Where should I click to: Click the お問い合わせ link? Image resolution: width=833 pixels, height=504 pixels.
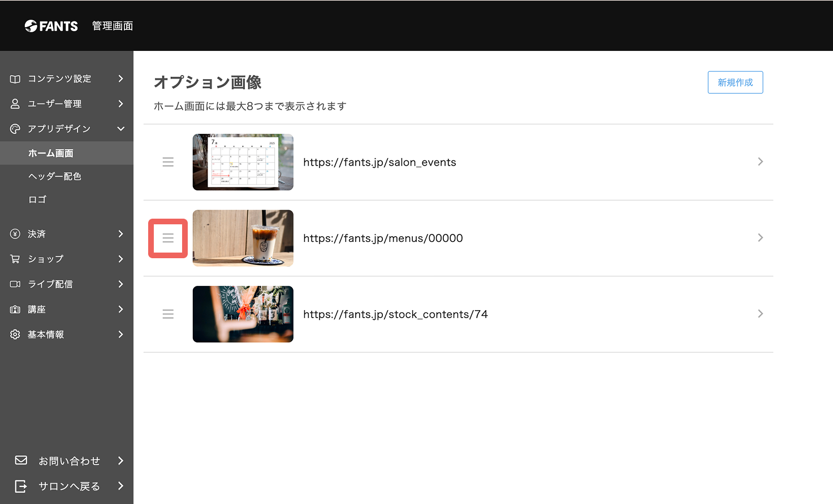[x=69, y=461]
